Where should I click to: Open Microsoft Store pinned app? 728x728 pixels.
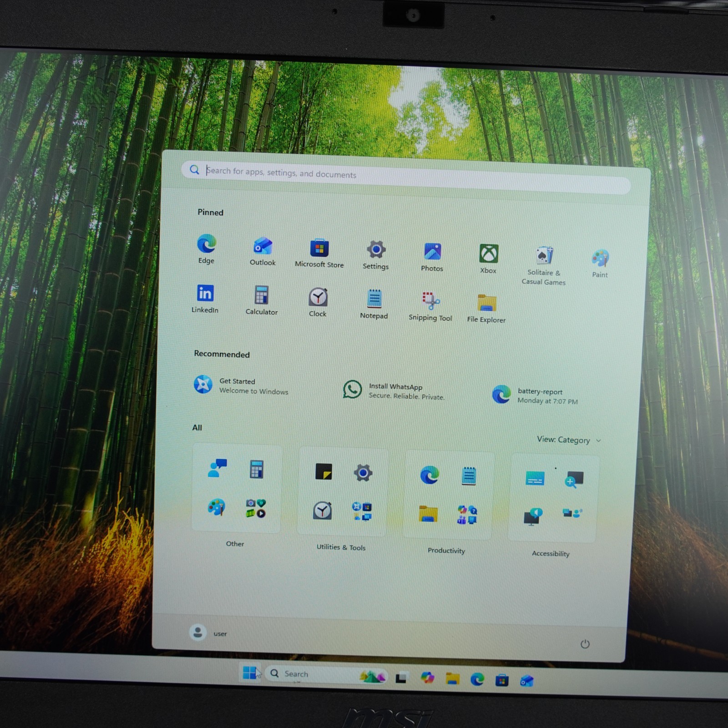coord(319,253)
